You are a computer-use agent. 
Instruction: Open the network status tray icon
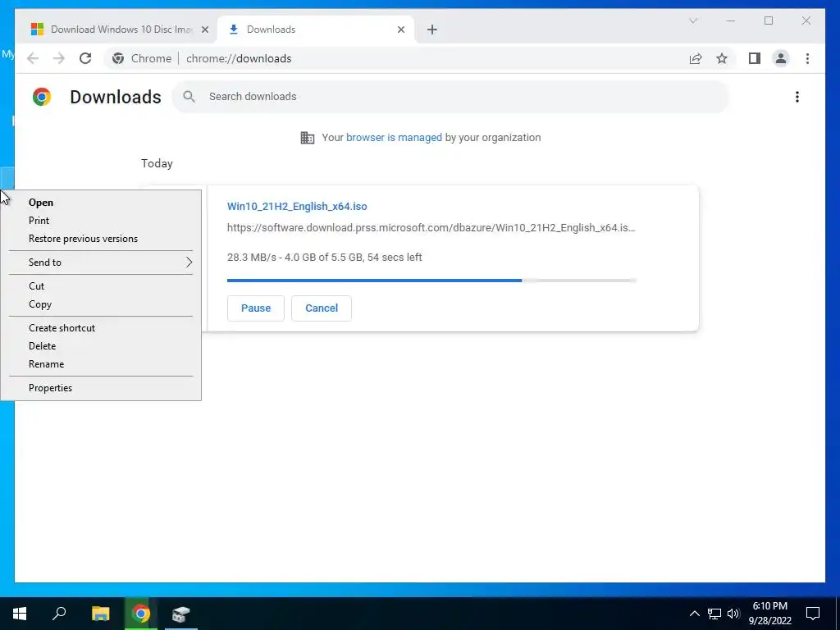[714, 614]
